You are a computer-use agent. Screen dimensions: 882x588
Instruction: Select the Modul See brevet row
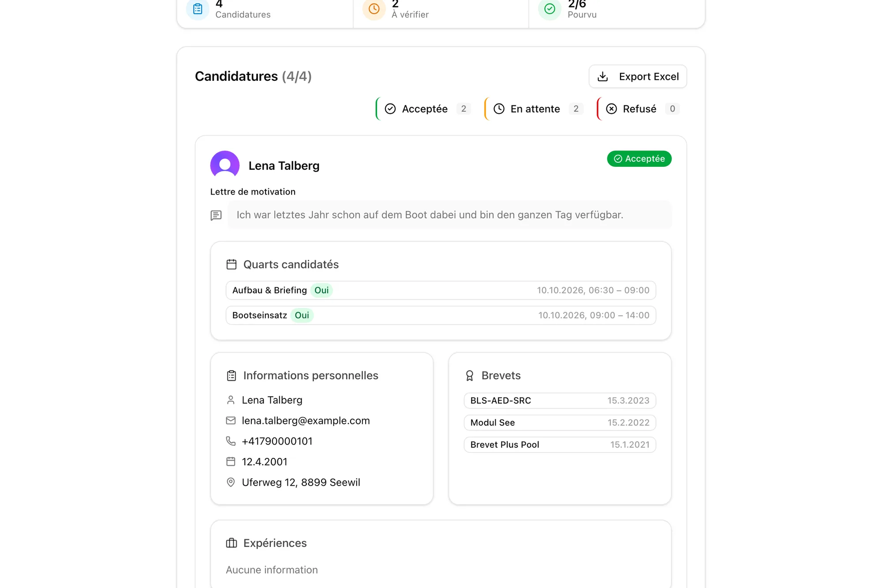pyautogui.click(x=560, y=423)
